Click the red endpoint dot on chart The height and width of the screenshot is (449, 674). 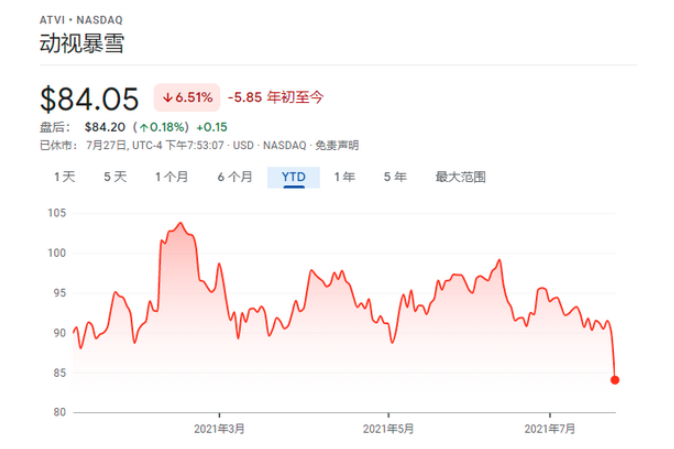tap(614, 380)
